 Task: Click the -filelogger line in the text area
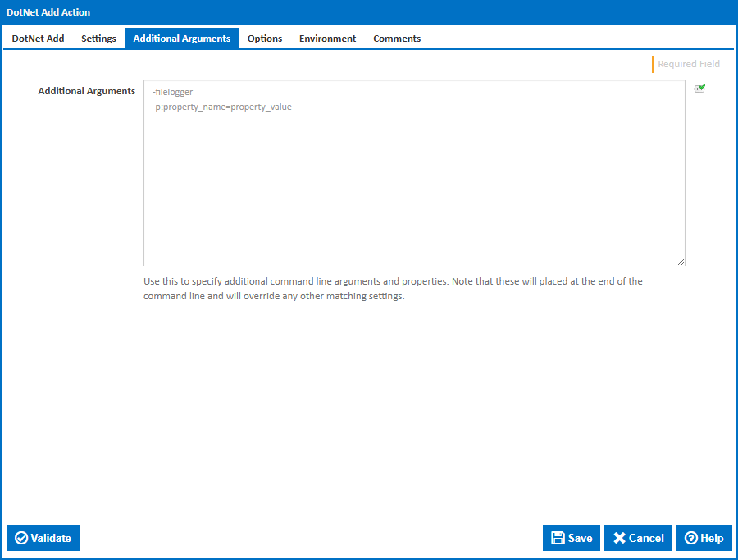pos(172,91)
